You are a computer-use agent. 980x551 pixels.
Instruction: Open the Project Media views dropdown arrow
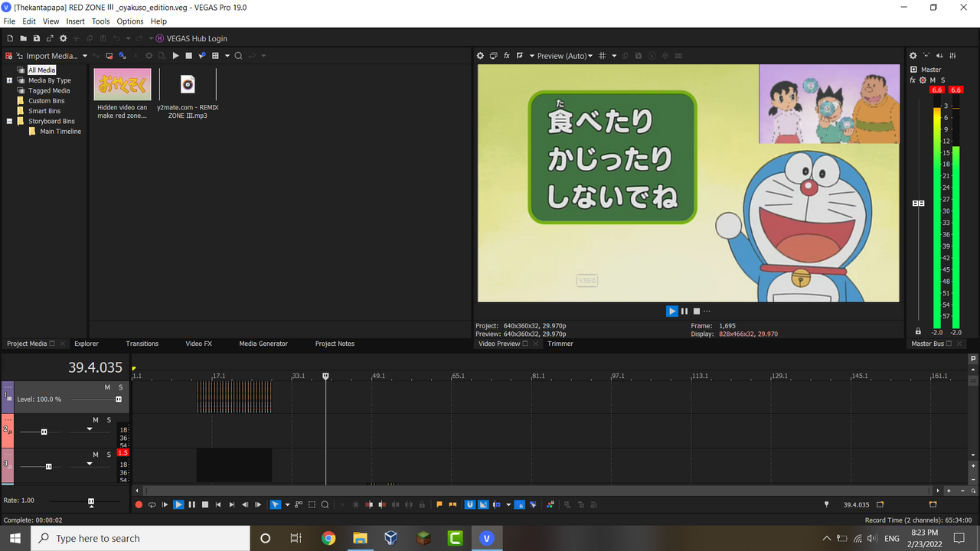(227, 56)
